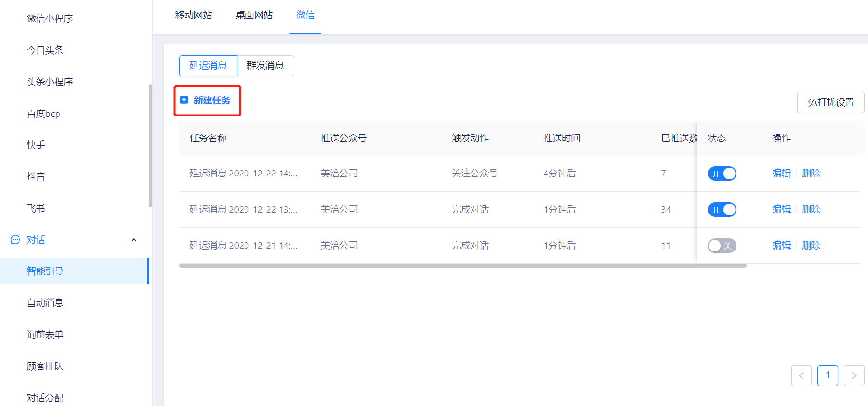
Task: Click task name 延迟消息 2020-12-22 14:...
Action: 243,173
